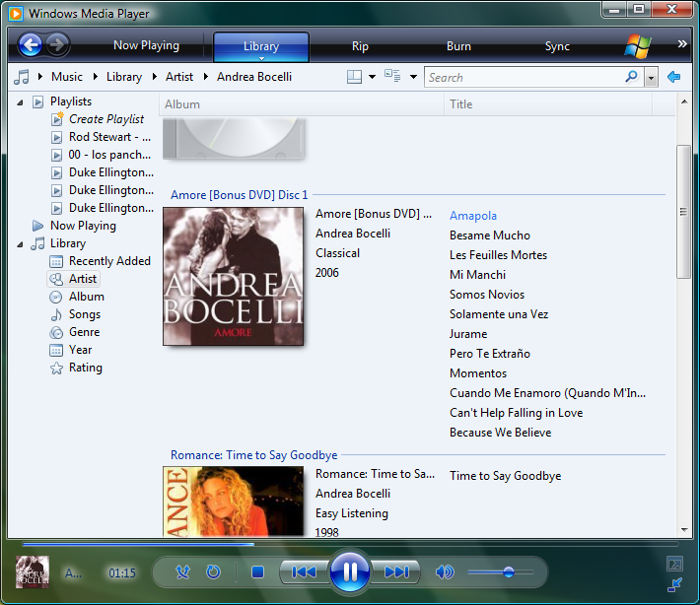This screenshot has height=605, width=700.
Task: Pause the current song
Action: coord(350,571)
